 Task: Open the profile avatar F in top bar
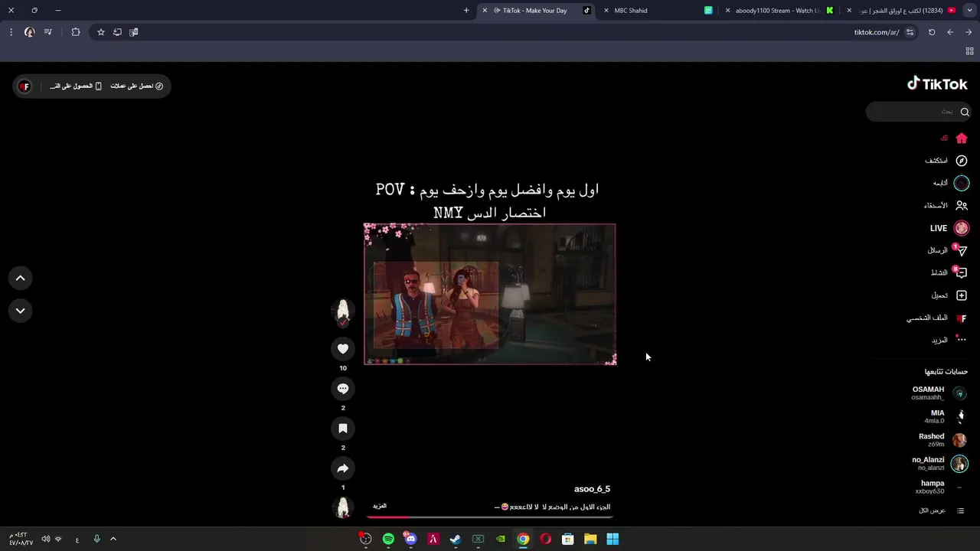click(x=24, y=86)
